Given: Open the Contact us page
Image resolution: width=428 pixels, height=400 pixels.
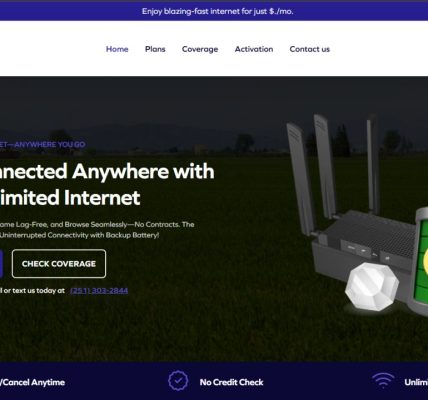Looking at the screenshot, I should [309, 49].
